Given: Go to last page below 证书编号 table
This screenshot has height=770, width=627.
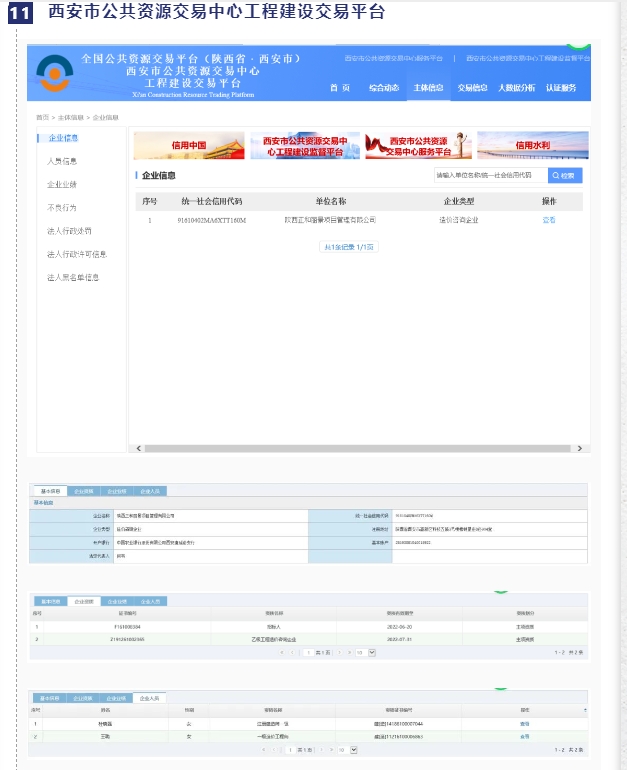Looking at the screenshot, I should [x=350, y=653].
